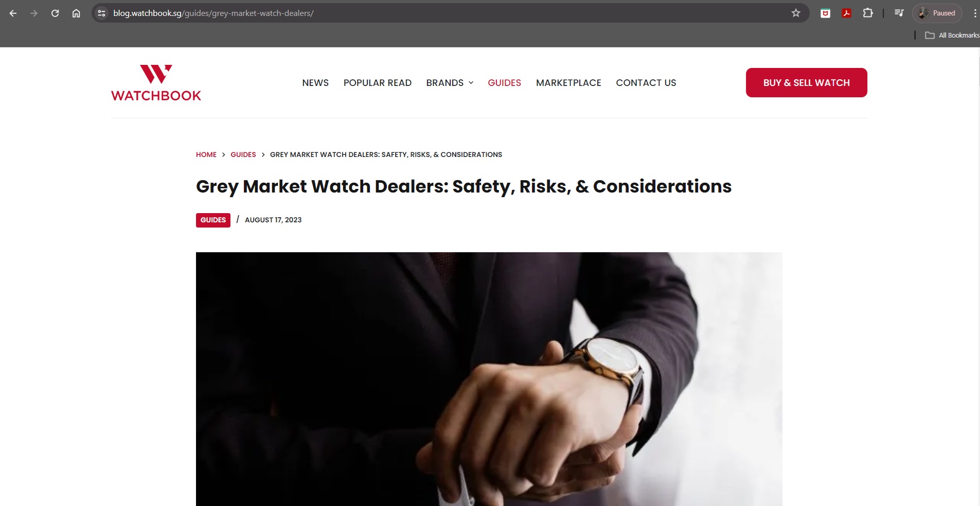Open the All Bookmarks folder
Image resolution: width=980 pixels, height=506 pixels.
coord(952,35)
